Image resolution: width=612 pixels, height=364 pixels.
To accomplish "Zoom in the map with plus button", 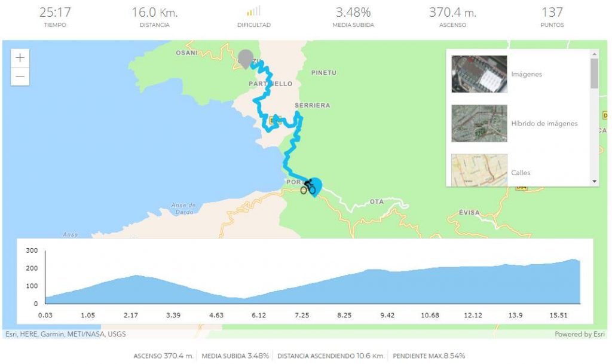I will pyautogui.click(x=20, y=58).
